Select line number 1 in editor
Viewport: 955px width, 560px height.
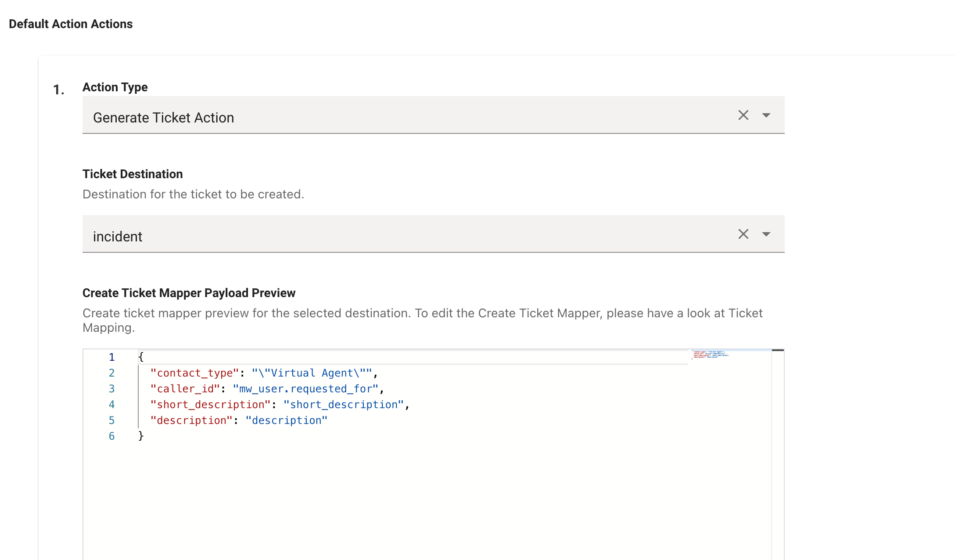point(111,357)
